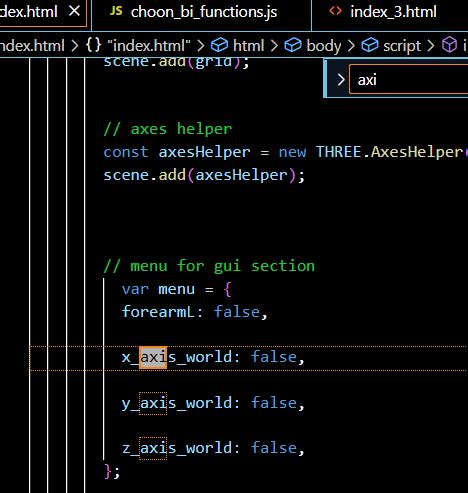This screenshot has height=493, width=468.
Task: Click the purple cube icon after script breadcrumb
Action: 449,45
